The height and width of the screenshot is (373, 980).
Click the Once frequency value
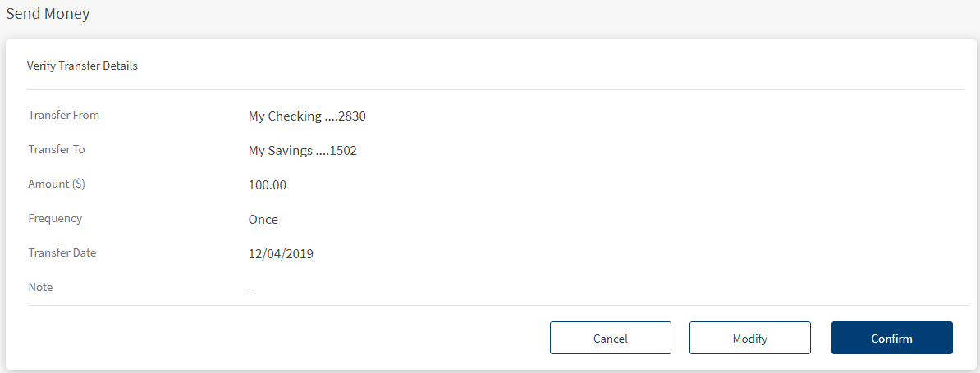263,220
